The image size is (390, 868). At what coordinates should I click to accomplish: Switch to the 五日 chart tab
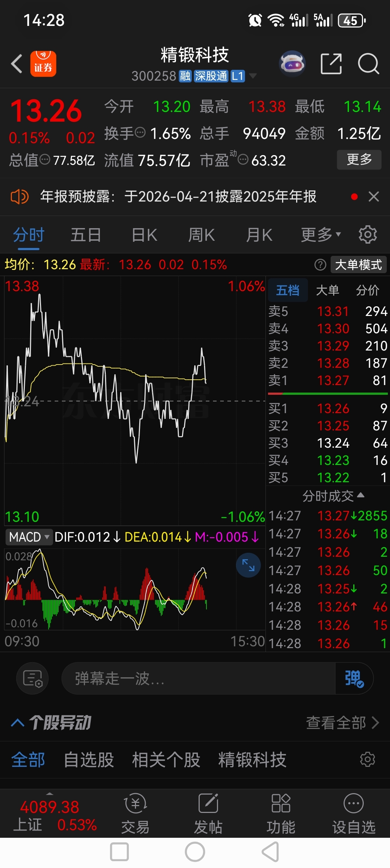(x=86, y=235)
